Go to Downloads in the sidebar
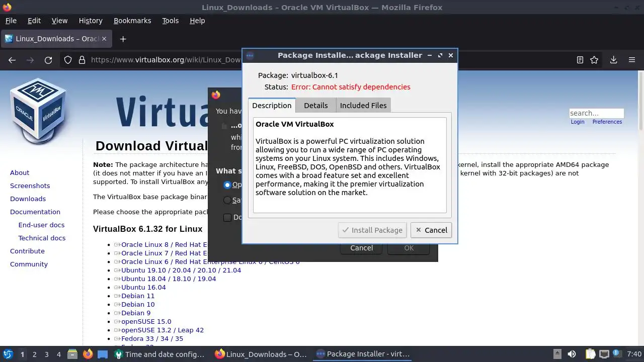The height and width of the screenshot is (362, 644). (x=28, y=199)
